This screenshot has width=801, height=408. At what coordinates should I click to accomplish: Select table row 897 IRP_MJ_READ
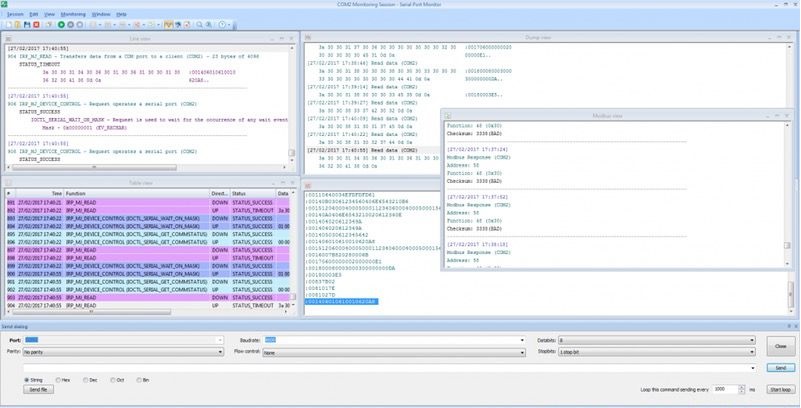click(x=148, y=250)
